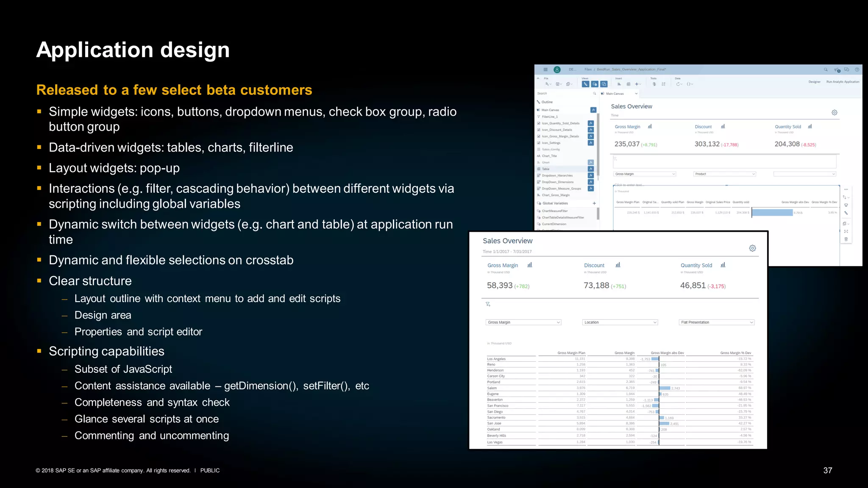This screenshot has width=868, height=488.
Task: Select ChartTableDetailsMeasureFilter global variable
Action: (563, 217)
